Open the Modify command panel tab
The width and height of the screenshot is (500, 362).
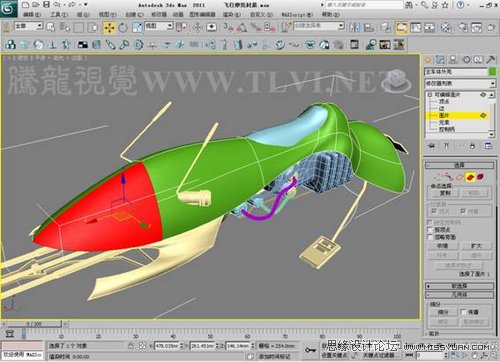click(441, 60)
